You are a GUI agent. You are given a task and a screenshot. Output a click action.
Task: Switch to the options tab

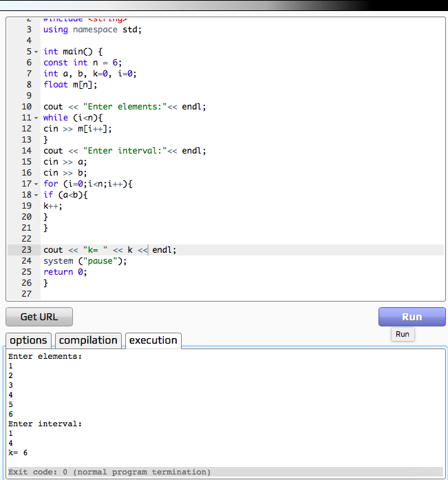click(28, 340)
